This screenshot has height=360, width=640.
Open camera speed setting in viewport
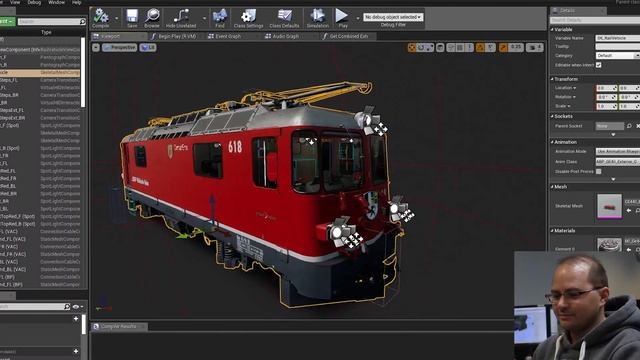(534, 48)
